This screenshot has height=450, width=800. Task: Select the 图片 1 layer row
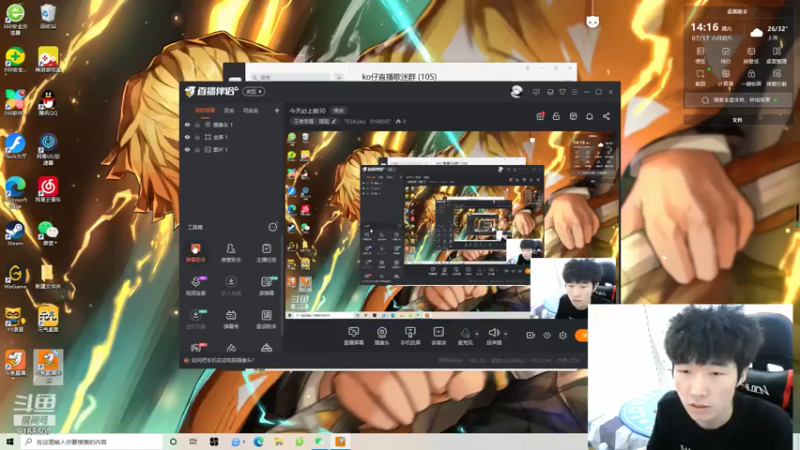[x=231, y=149]
